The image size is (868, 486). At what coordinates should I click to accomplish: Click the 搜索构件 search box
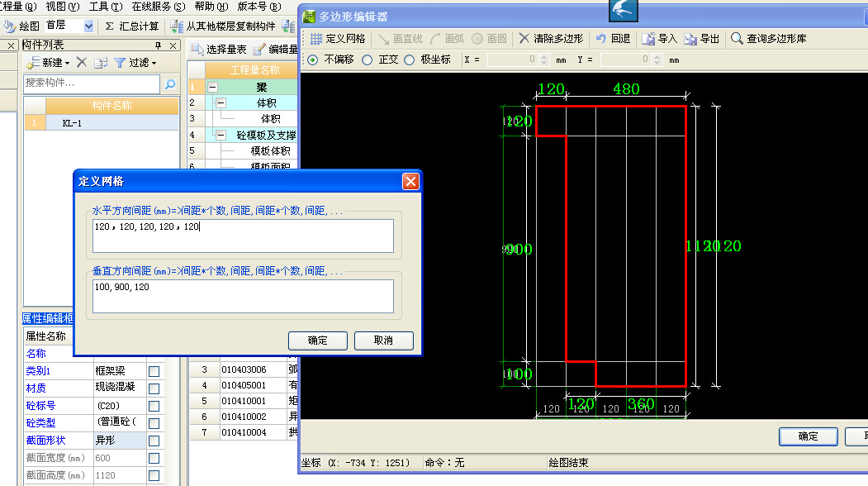coord(92,83)
